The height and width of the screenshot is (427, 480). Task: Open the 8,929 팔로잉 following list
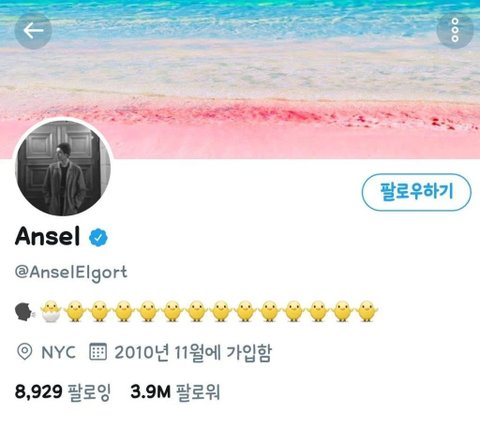pyautogui.click(x=63, y=391)
